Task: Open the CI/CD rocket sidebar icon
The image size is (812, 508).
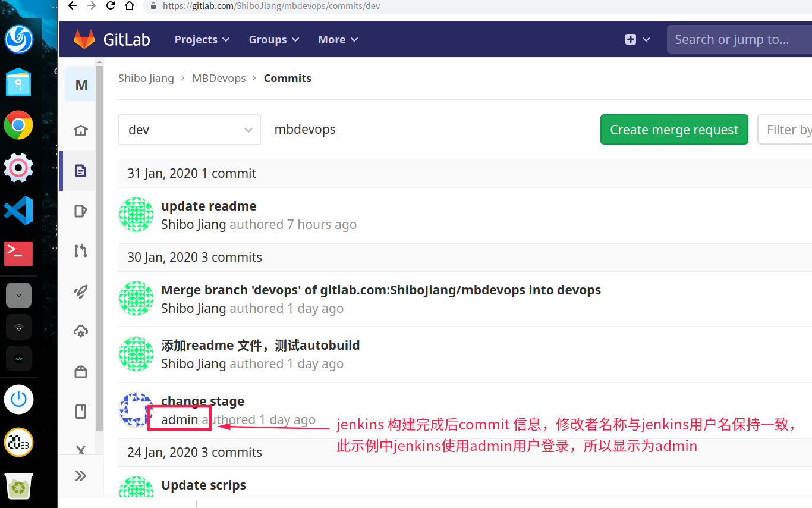Action: pyautogui.click(x=81, y=291)
